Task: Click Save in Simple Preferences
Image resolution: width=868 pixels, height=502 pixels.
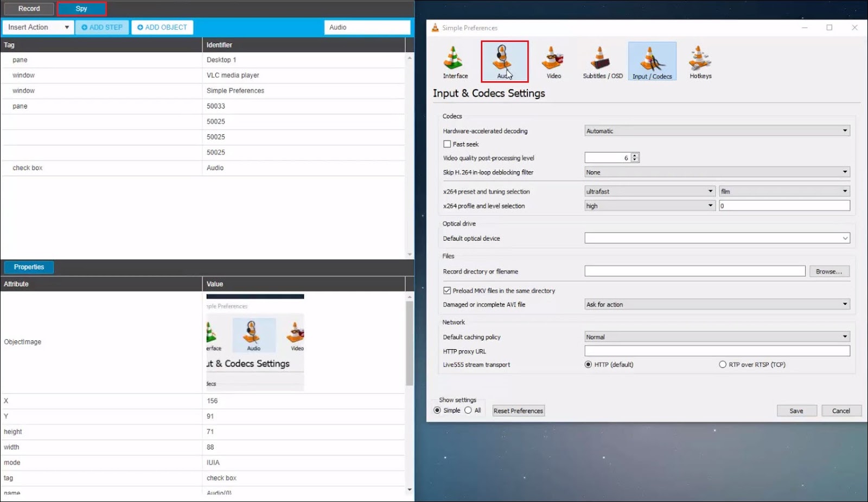Action: pos(796,411)
